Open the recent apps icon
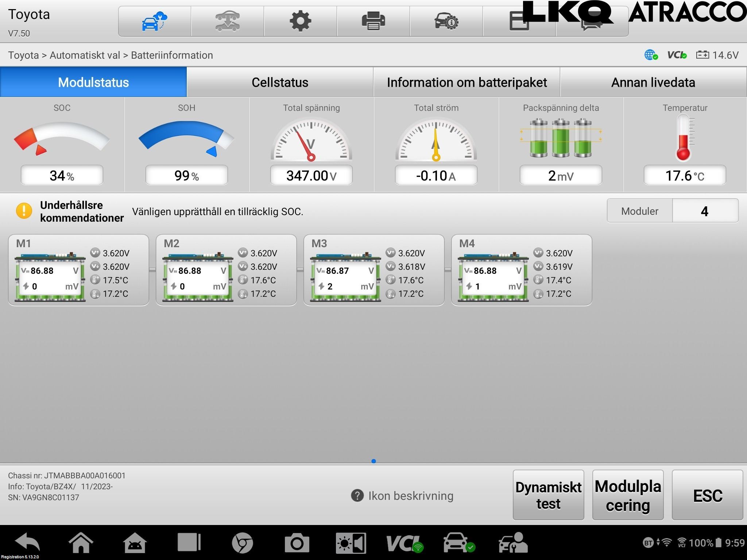This screenshot has width=747, height=560. coord(189,542)
